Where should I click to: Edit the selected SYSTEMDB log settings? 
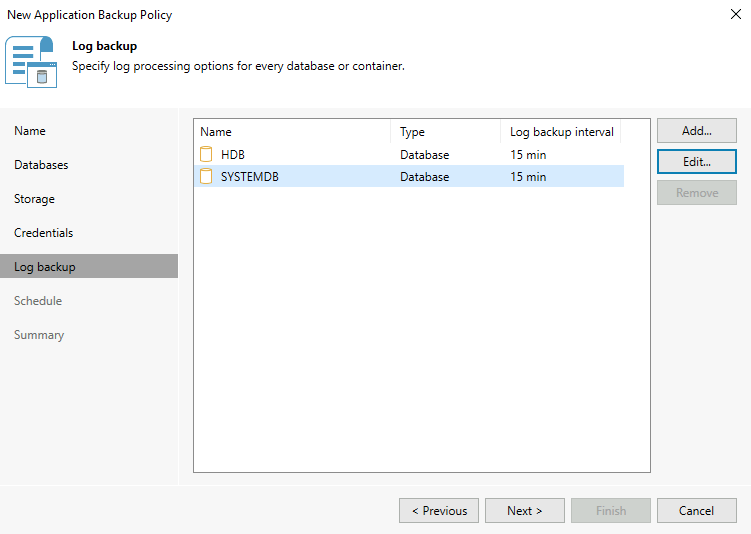[696, 162]
